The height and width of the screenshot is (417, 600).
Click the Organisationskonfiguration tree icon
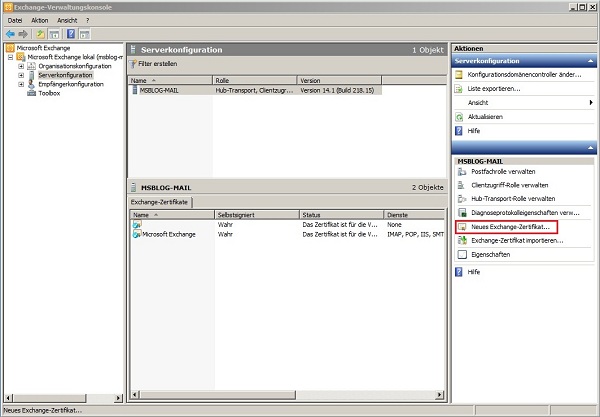[31, 66]
